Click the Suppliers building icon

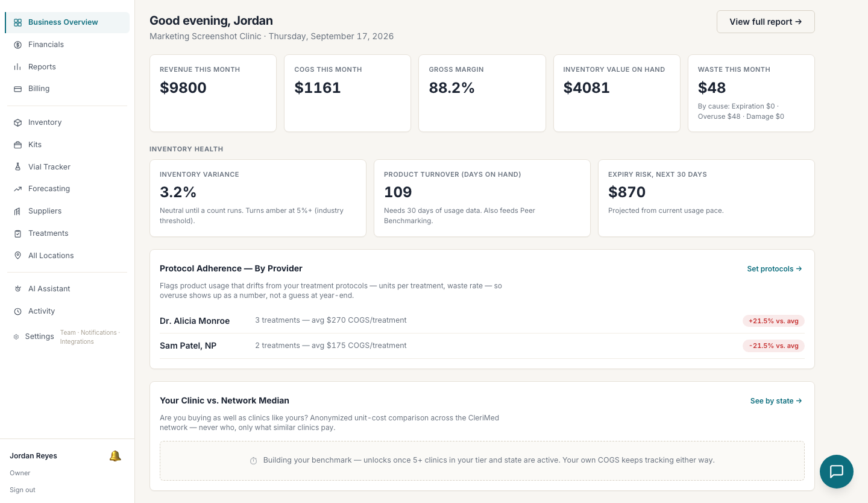(x=17, y=211)
